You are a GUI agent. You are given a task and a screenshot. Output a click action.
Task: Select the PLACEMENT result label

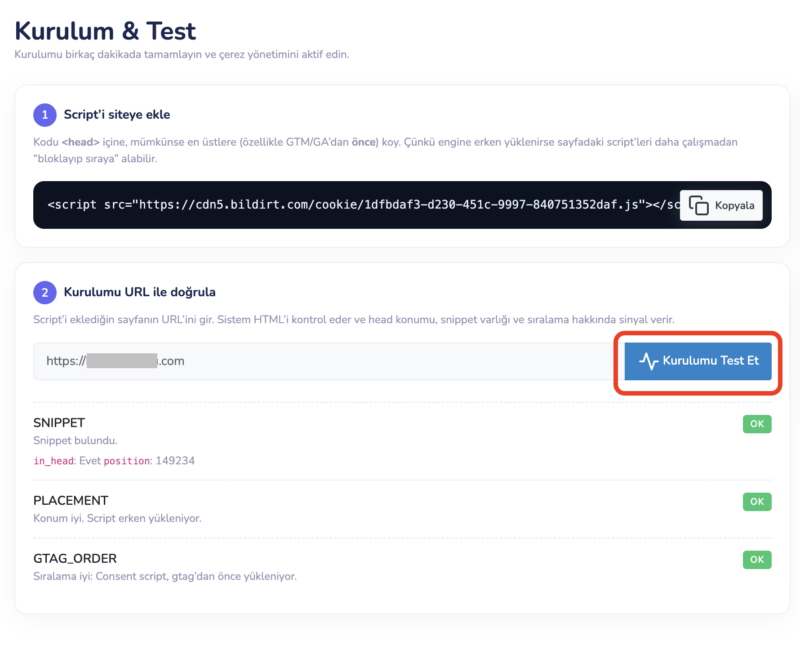[x=71, y=500]
